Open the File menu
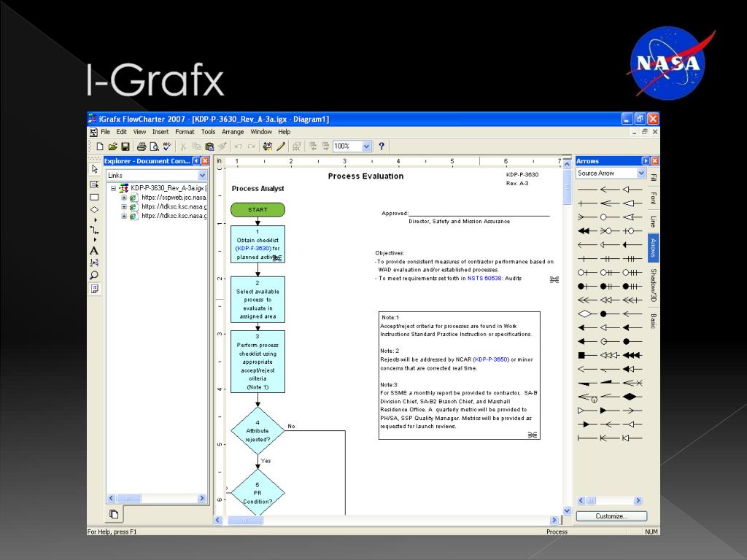 [x=105, y=132]
